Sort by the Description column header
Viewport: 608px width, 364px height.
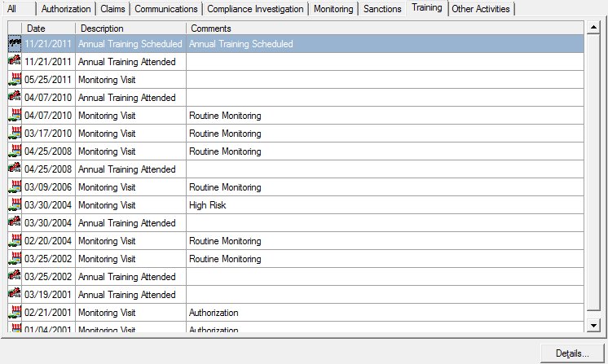(130, 29)
